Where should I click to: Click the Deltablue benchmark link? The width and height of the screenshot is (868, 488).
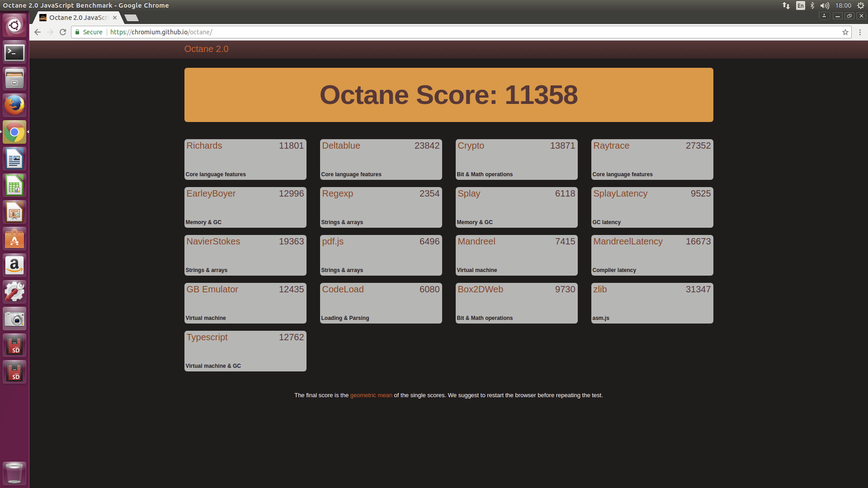click(341, 145)
